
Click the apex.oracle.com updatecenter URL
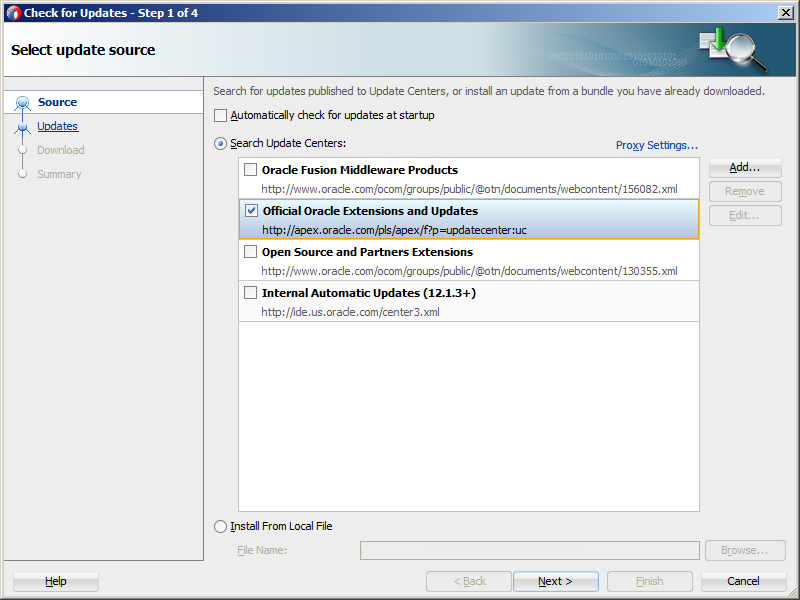pyautogui.click(x=394, y=230)
